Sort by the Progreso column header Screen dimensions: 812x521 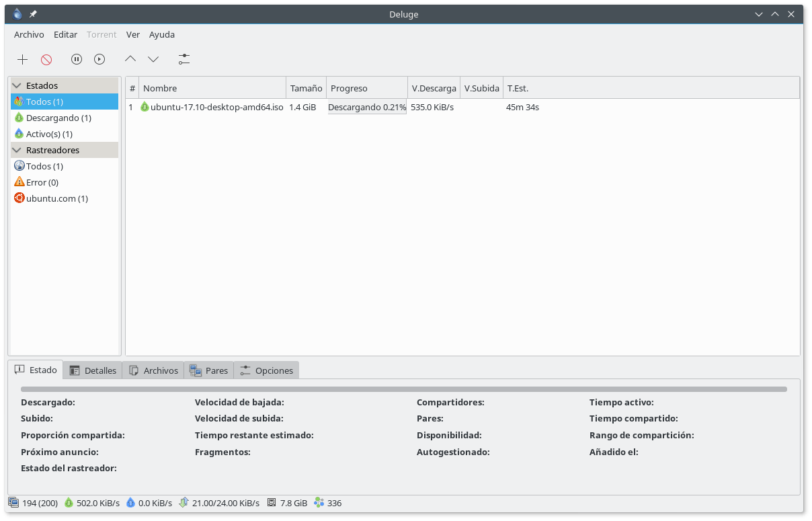tap(367, 88)
